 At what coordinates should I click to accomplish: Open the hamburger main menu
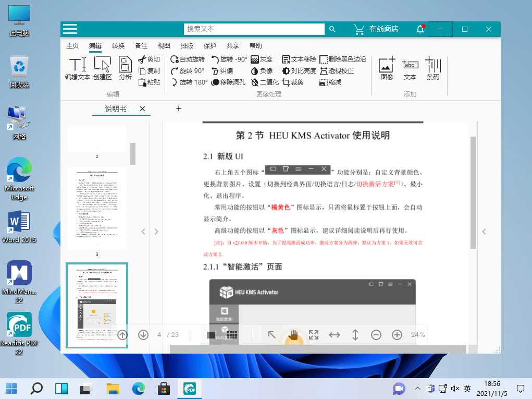click(x=70, y=29)
